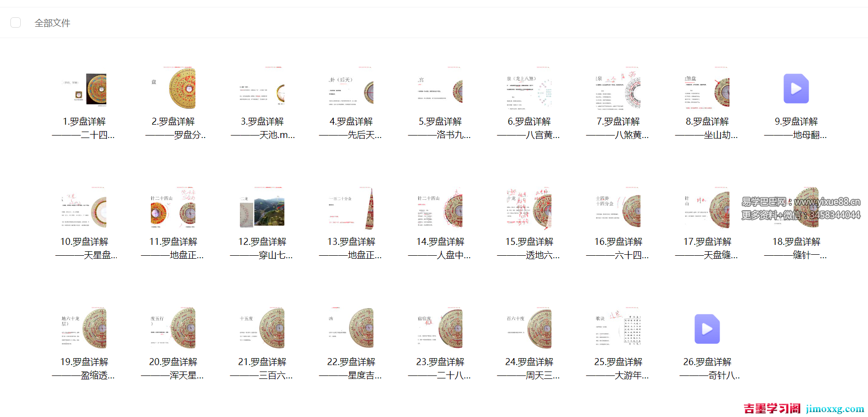The height and width of the screenshot is (417, 868).
Task: Select the 2.罗盘详解 file thumbnail
Action: coord(173,89)
